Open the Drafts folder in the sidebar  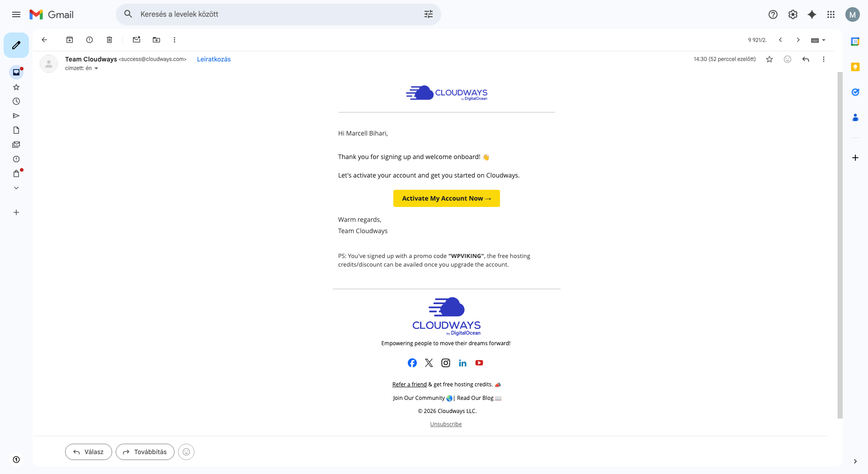(16, 130)
